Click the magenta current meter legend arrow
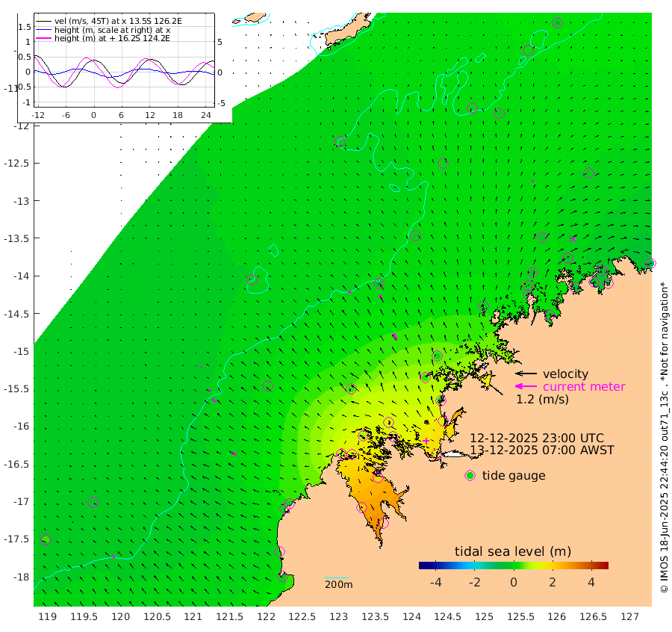This screenshot has height=632, width=672. tap(526, 386)
